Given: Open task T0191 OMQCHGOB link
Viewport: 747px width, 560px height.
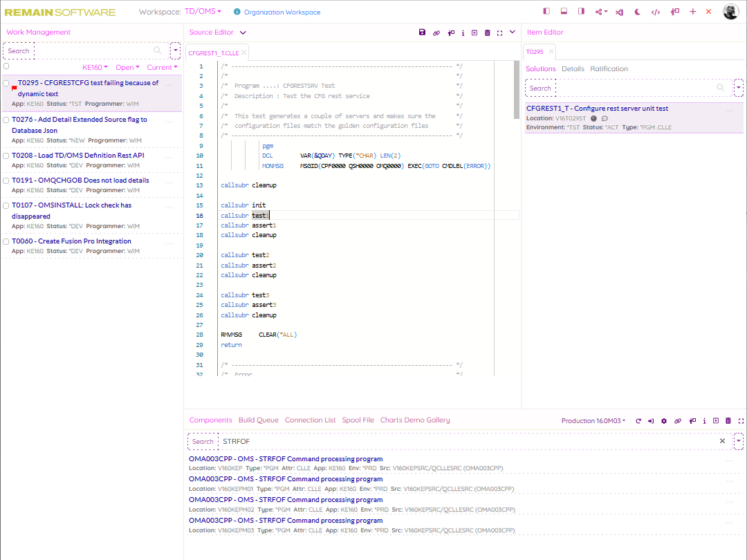Looking at the screenshot, I should tap(80, 180).
